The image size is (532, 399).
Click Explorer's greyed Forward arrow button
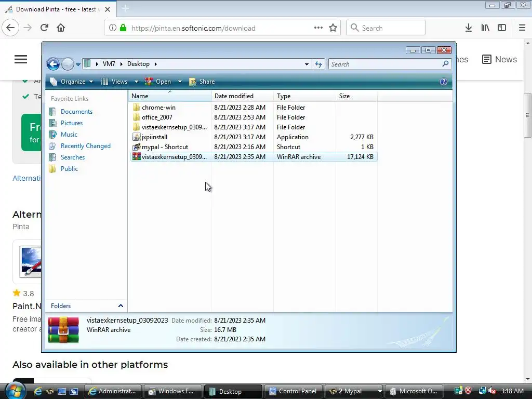68,64
